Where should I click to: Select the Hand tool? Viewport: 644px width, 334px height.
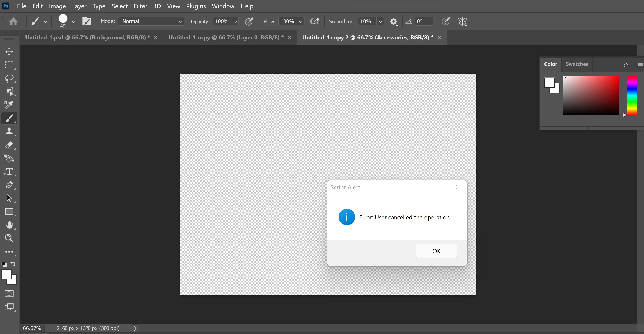tap(9, 225)
